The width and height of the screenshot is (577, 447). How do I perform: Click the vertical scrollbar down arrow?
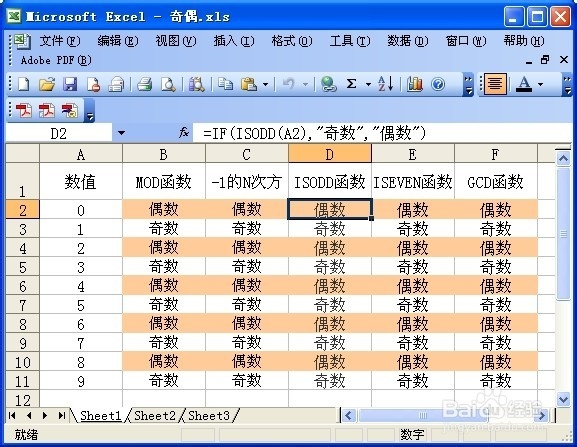point(563,399)
